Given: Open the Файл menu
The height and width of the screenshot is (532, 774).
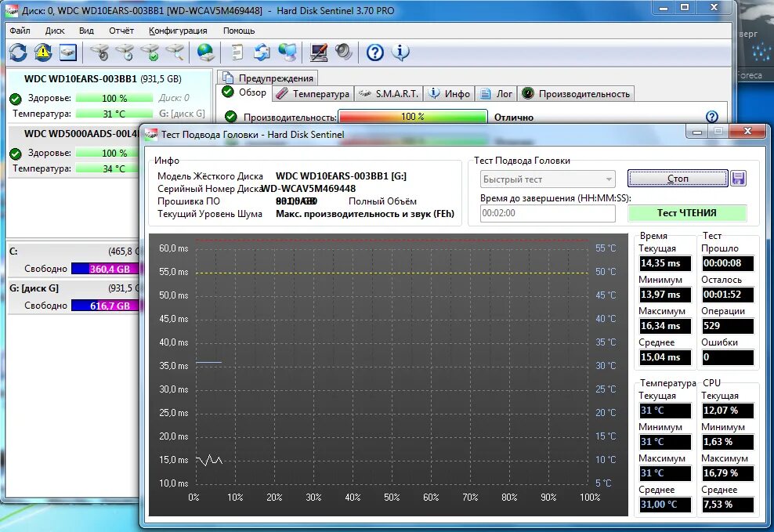Looking at the screenshot, I should 20,31.
